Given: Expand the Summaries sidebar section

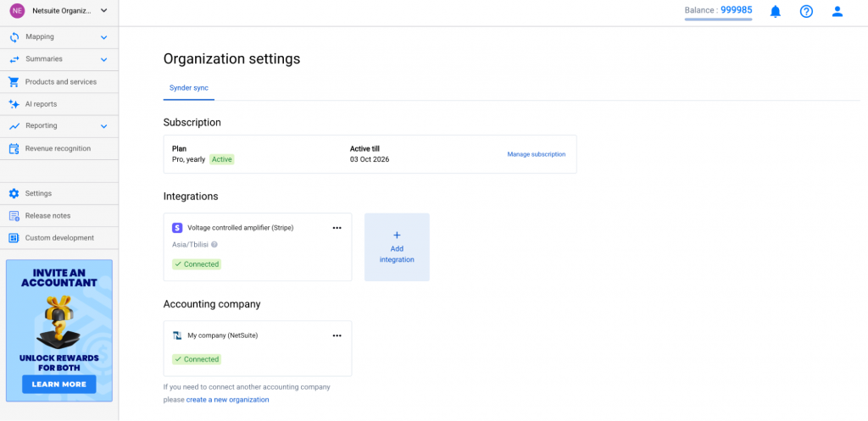Looking at the screenshot, I should coord(103,59).
